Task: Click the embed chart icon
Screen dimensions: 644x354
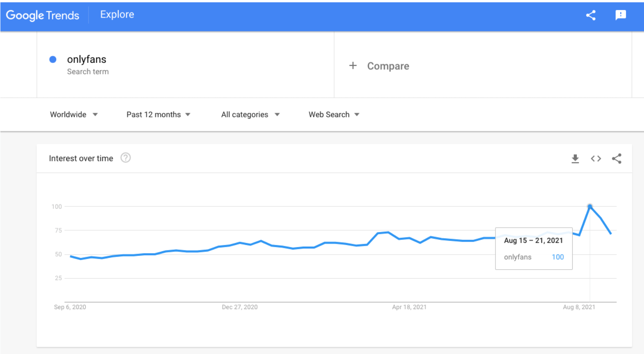Action: pyautogui.click(x=595, y=159)
